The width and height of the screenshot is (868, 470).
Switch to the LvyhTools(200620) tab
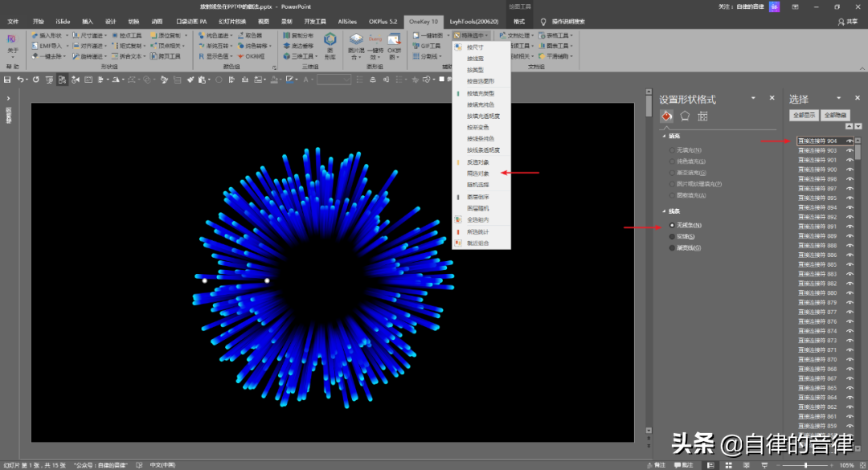[x=474, y=22]
